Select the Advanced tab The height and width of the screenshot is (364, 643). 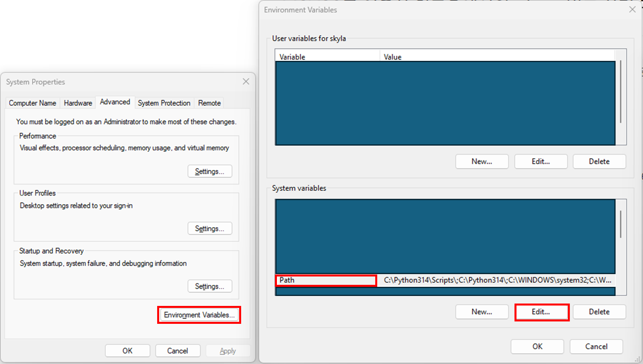(115, 102)
